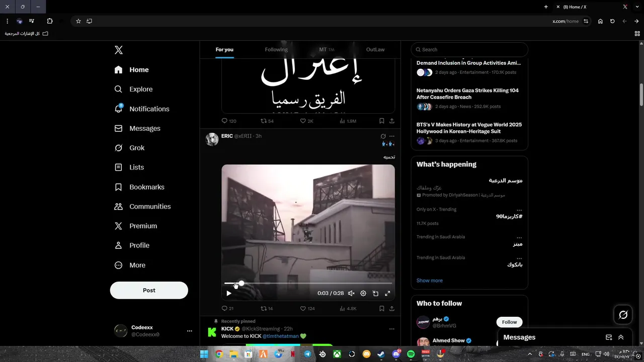Click the X logo in the sidebar

pyautogui.click(x=119, y=50)
